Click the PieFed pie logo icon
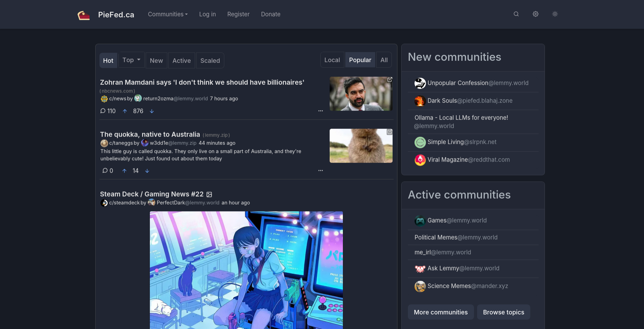This screenshot has height=329, width=644. click(83, 15)
